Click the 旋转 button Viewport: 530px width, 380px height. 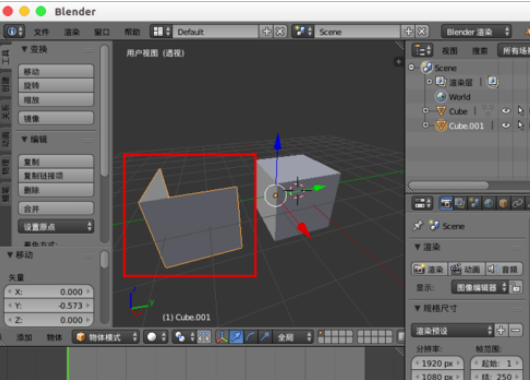click(x=56, y=86)
